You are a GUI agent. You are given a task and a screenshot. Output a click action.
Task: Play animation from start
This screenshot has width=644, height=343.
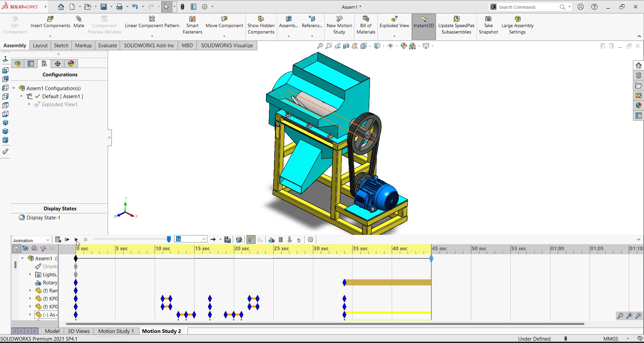[67, 239]
